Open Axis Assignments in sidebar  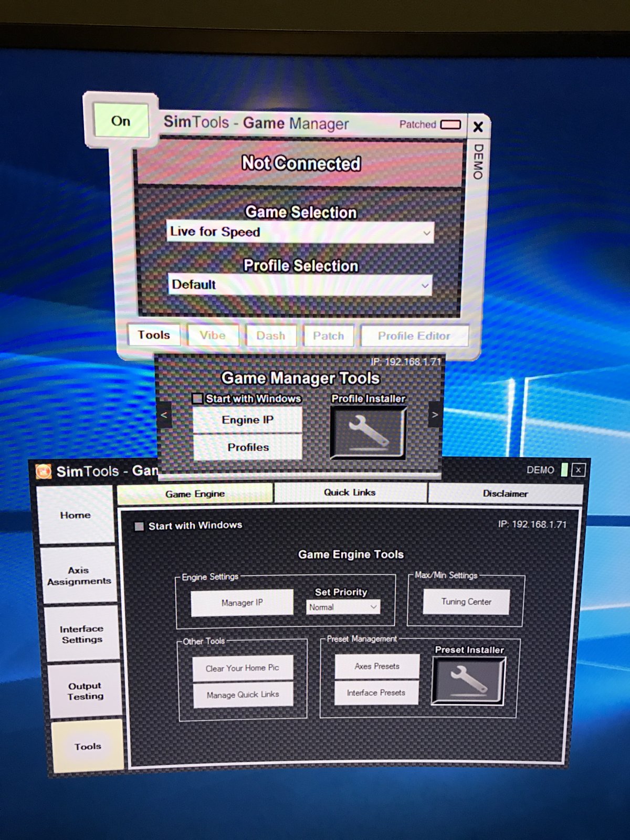click(79, 575)
